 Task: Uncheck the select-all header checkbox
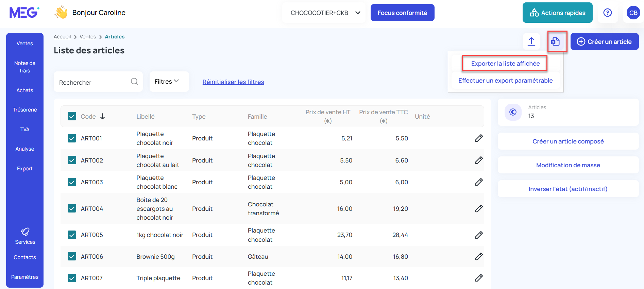(x=72, y=116)
